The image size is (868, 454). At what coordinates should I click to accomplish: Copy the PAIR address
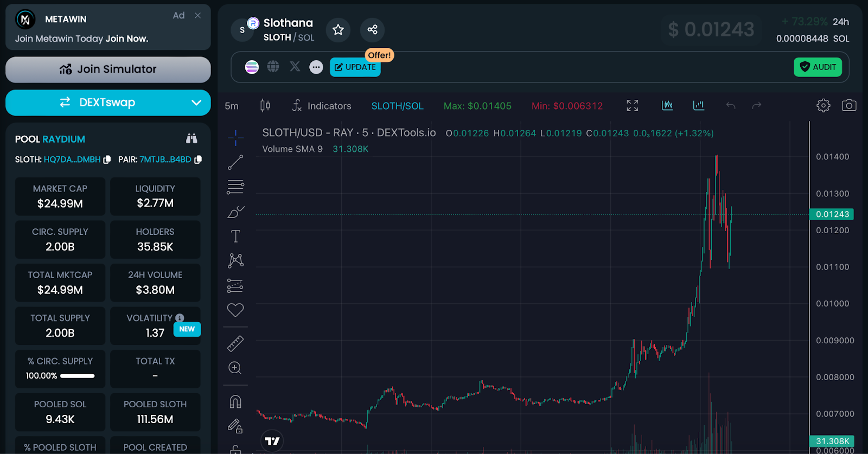pos(198,159)
